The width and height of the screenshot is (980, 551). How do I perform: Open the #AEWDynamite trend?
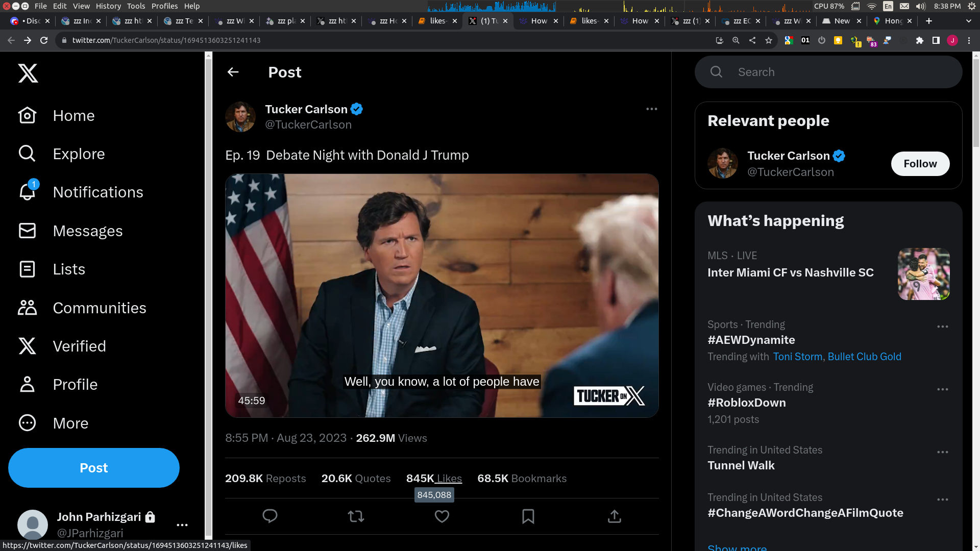751,340
